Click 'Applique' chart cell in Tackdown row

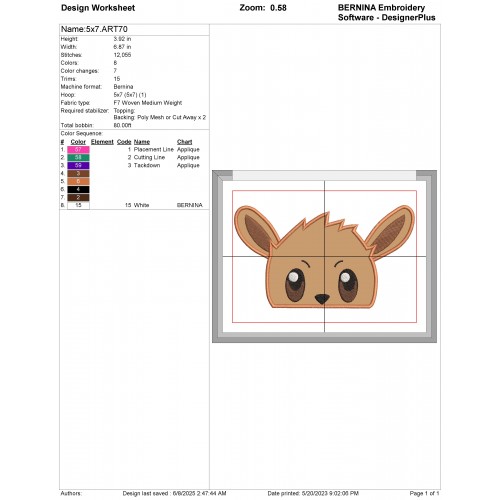point(188,166)
